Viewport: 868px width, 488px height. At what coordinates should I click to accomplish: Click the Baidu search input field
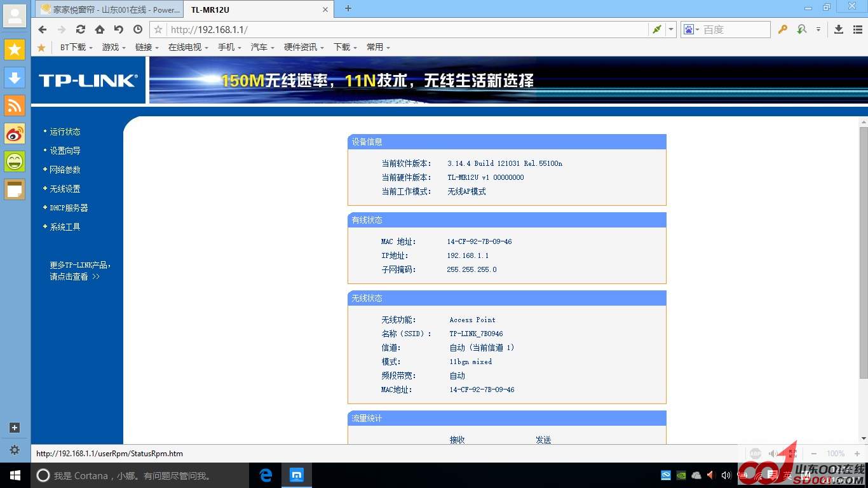[735, 29]
